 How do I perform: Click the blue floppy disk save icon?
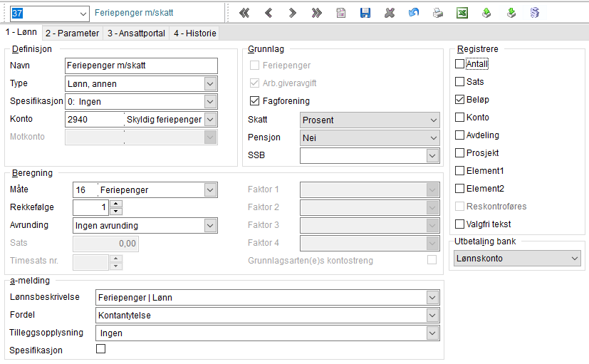click(365, 13)
